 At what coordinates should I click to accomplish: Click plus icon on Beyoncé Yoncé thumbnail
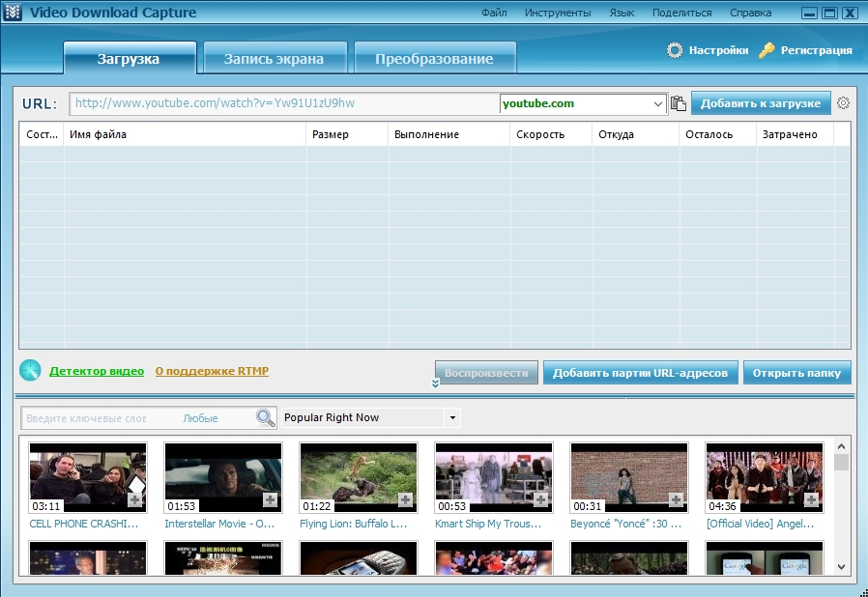[676, 500]
